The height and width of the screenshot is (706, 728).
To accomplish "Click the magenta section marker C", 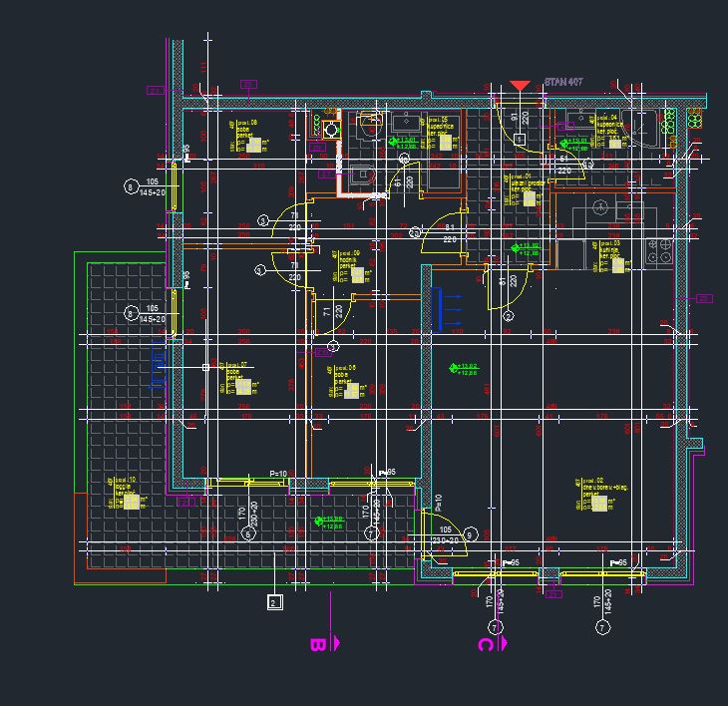I will pyautogui.click(x=488, y=643).
